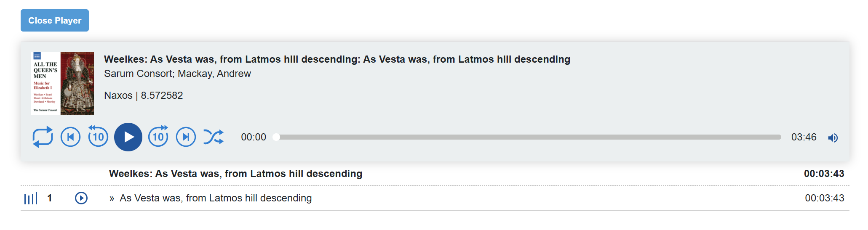
Task: Click the progress bar seek handle
Action: click(x=276, y=137)
